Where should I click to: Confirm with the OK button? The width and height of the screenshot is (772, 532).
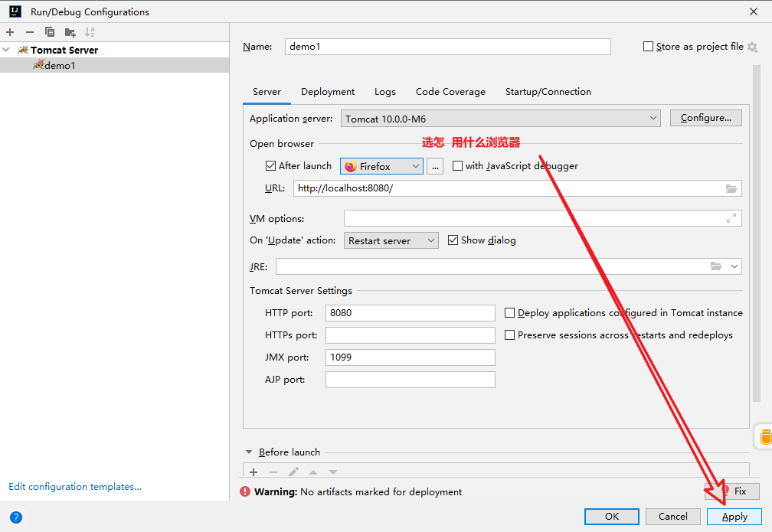pos(611,516)
